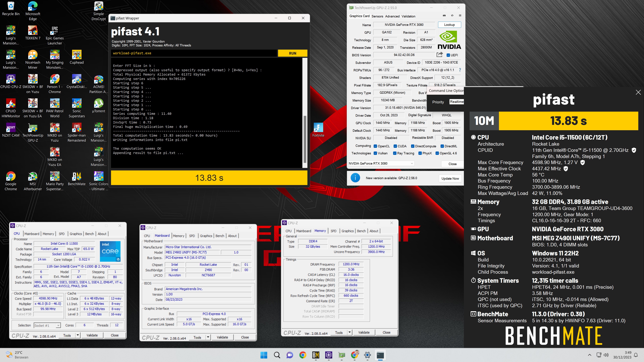Click notification bell in system tray
This screenshot has width=644, height=362.
point(636,355)
